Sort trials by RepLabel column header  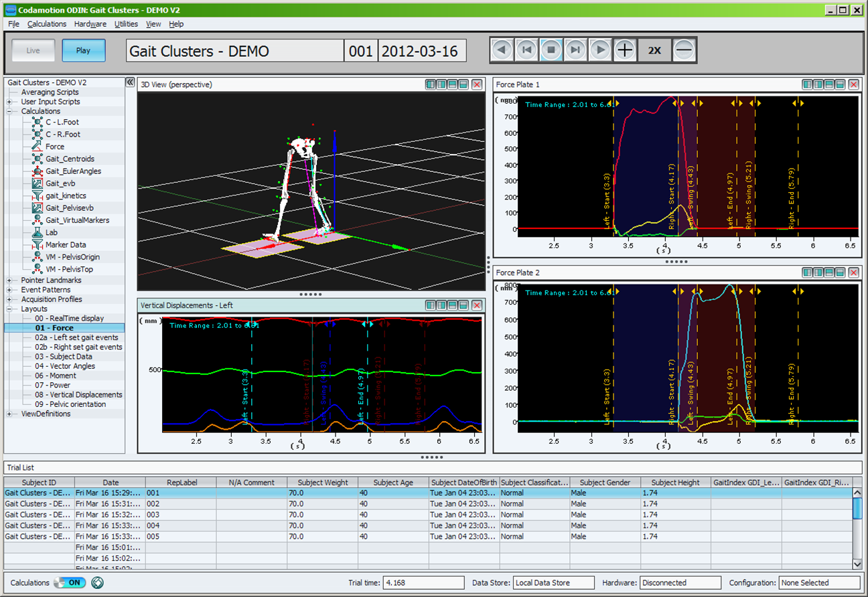[x=181, y=483]
